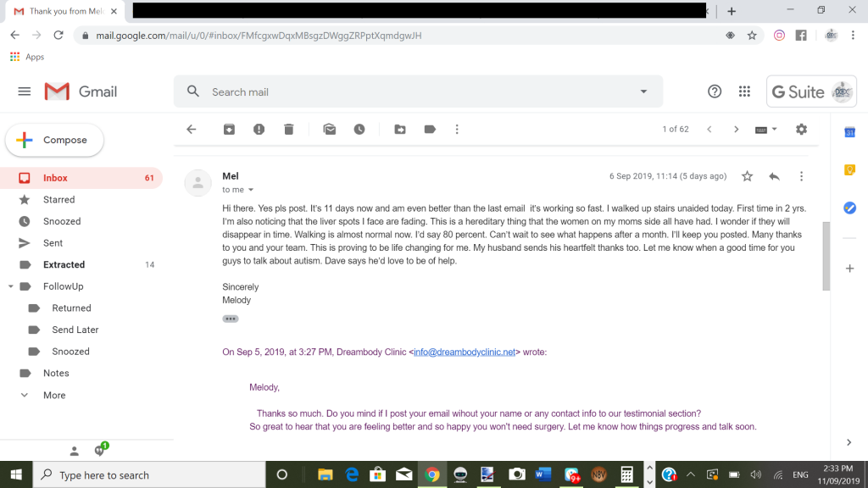Snooze this email with the clock icon
The height and width of the screenshot is (488, 868).
pos(359,130)
